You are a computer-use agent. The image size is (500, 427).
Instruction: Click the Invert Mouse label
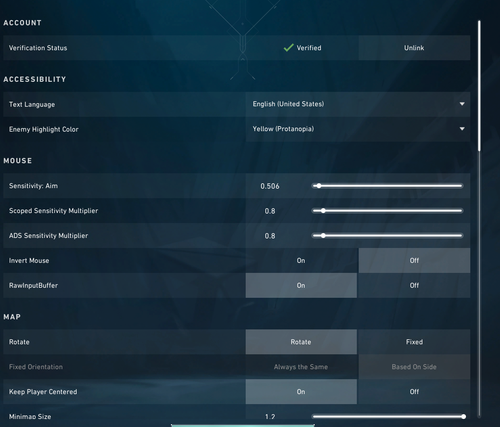point(29,261)
